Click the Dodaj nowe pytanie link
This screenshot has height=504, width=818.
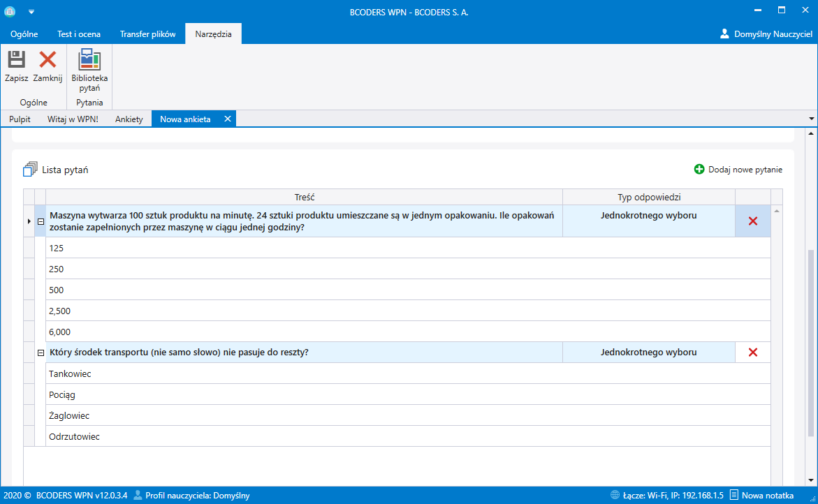(745, 170)
